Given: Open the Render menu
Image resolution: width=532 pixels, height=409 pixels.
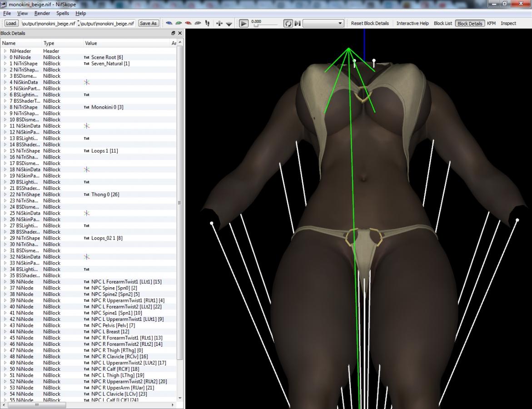Looking at the screenshot, I should tap(42, 13).
